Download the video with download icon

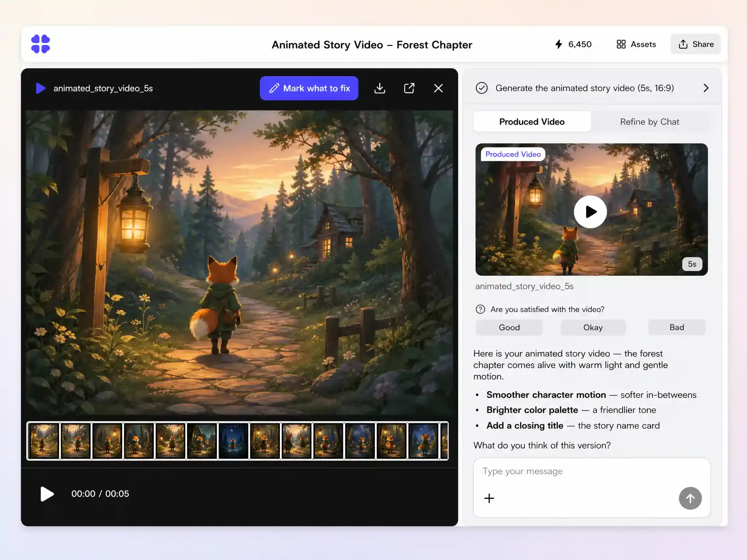[x=380, y=88]
